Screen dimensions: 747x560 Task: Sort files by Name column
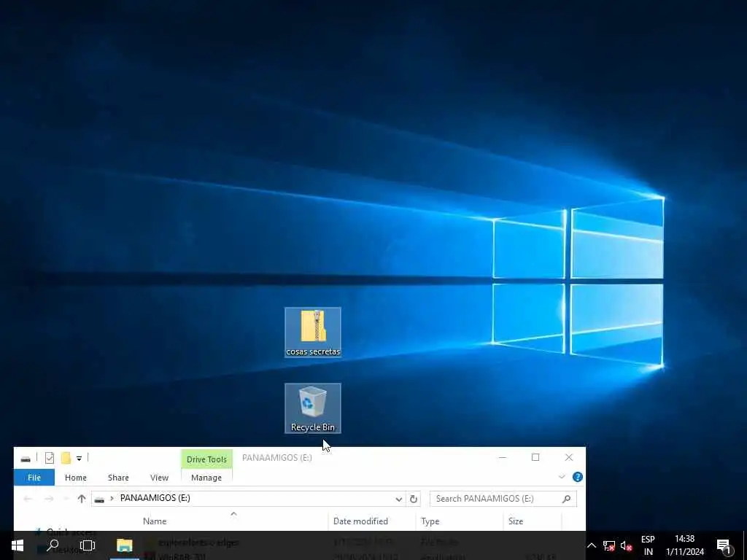click(155, 521)
